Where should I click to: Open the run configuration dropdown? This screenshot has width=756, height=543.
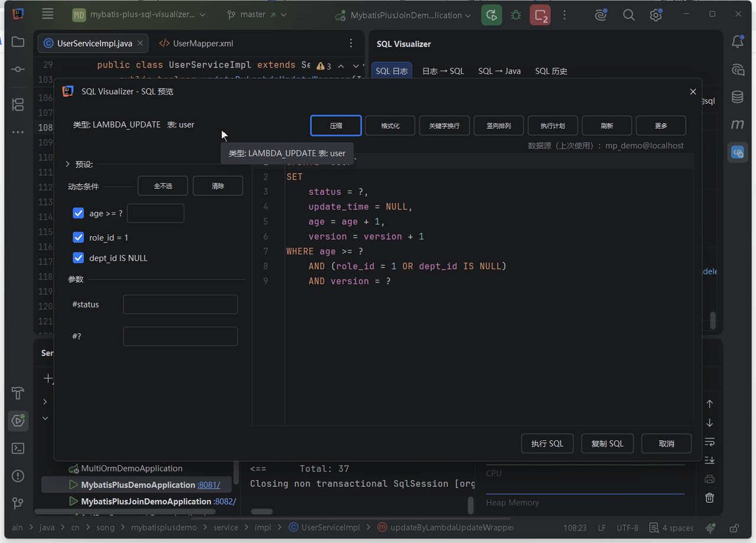coord(403,15)
